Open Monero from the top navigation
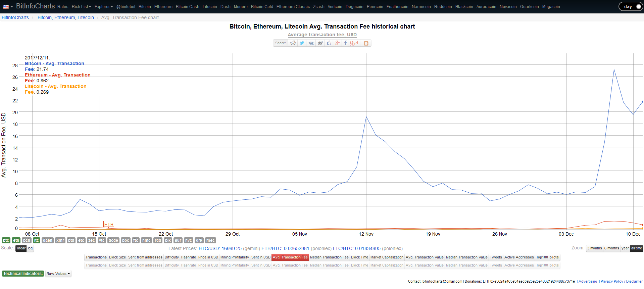Screen dimensions: 644x289 pos(241,7)
